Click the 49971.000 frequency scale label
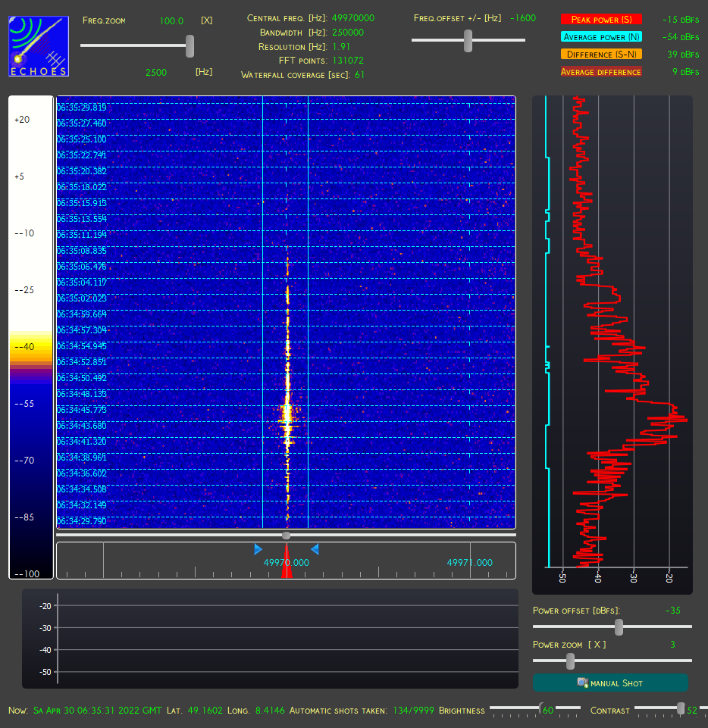The image size is (708, 728). pos(470,563)
